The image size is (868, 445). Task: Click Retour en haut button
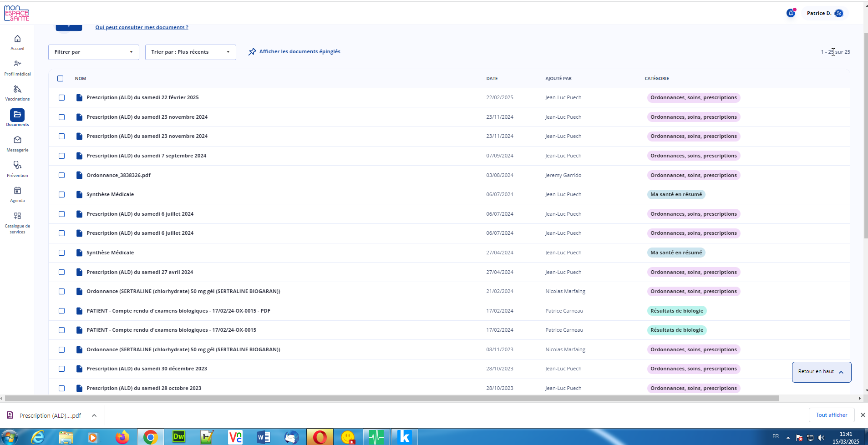(821, 372)
